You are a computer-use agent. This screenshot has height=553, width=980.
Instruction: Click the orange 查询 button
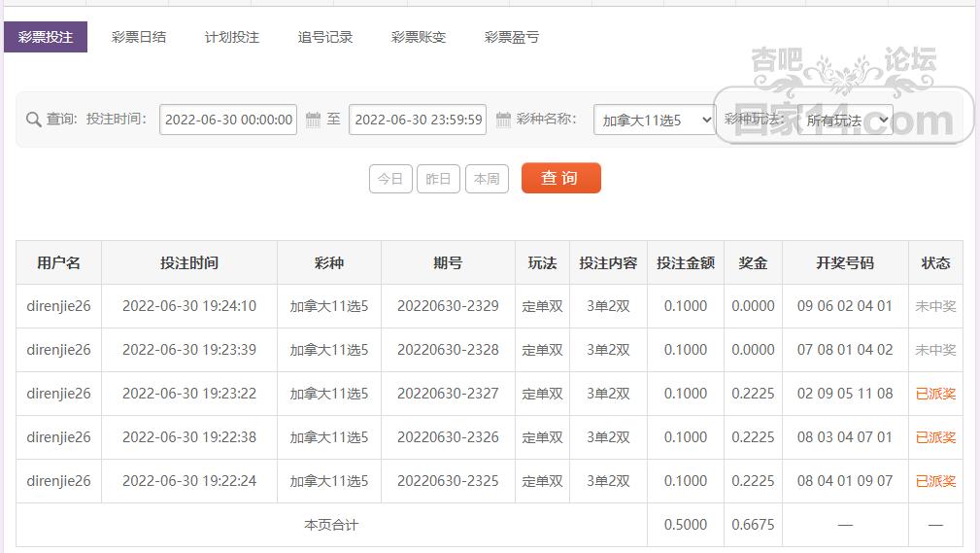point(561,178)
